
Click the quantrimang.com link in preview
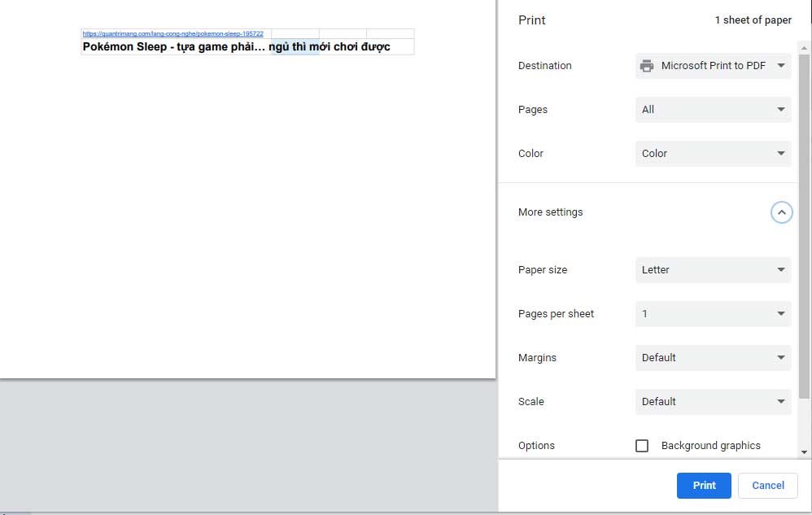(x=173, y=33)
